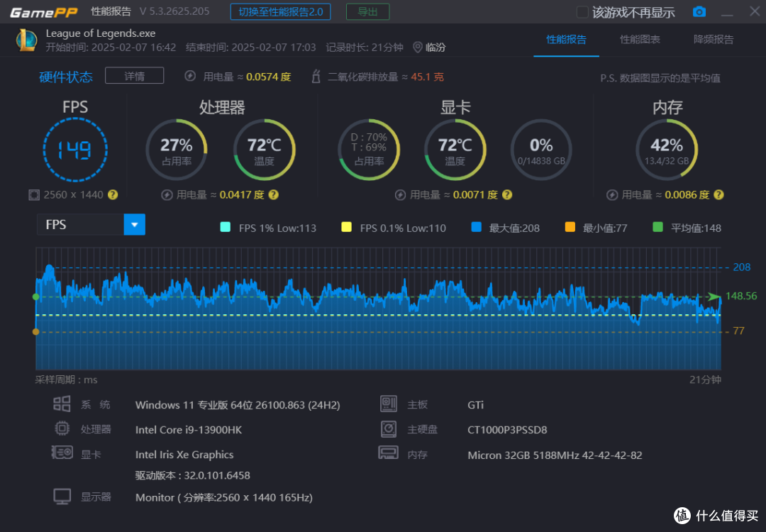Click the GPU 0% video memory gauge
Image resolution: width=766 pixels, height=532 pixels.
[541, 150]
